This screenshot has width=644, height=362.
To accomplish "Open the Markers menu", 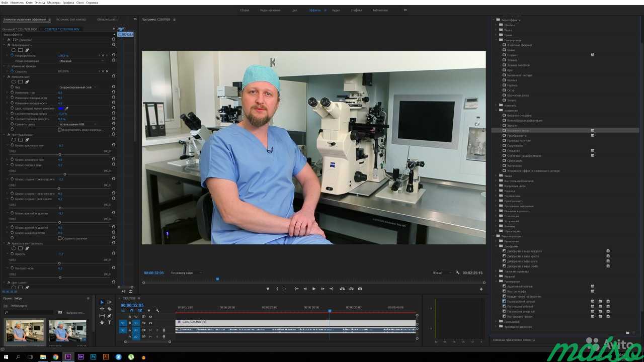I will tap(53, 3).
